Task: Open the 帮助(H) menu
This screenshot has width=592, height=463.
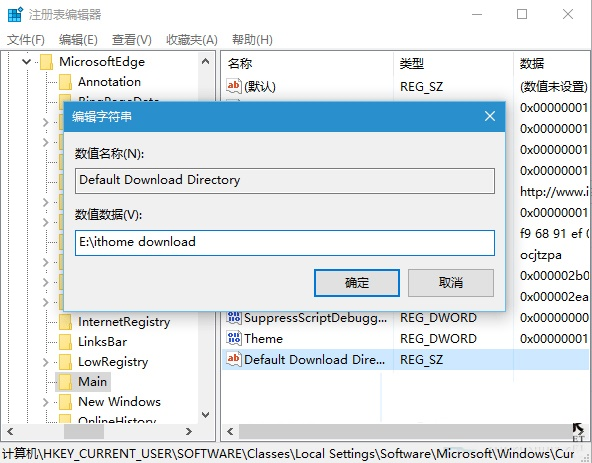Action: 252,40
